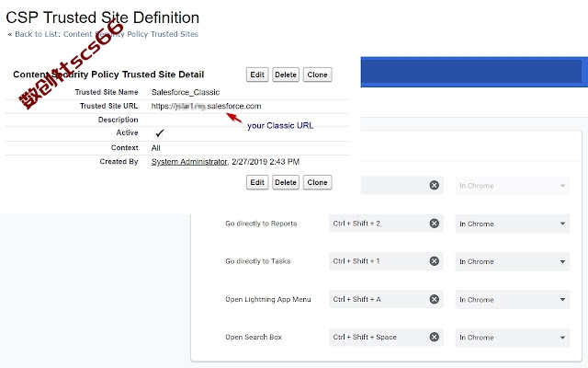Click the top Clone button

[317, 75]
